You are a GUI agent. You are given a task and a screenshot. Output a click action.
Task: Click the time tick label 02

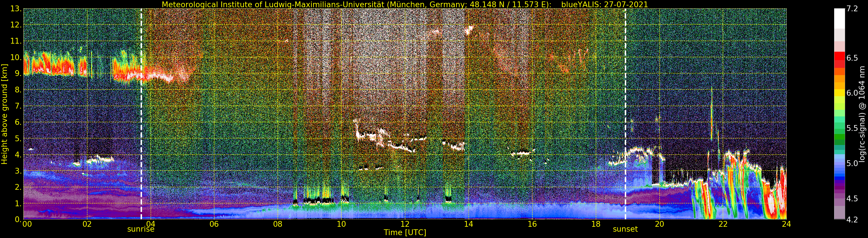click(87, 224)
